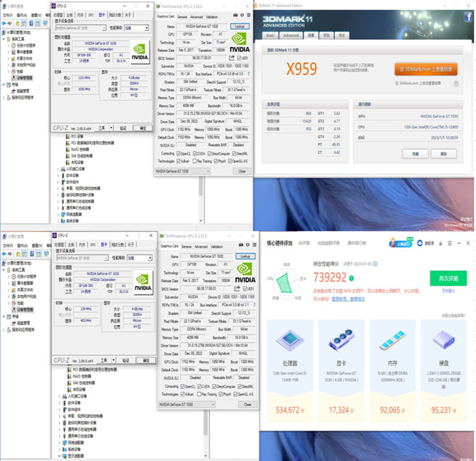This screenshot has width=476, height=461.
Task: Toggle the OpenCL checkbox in upper GPU-Z
Action: [x=178, y=154]
